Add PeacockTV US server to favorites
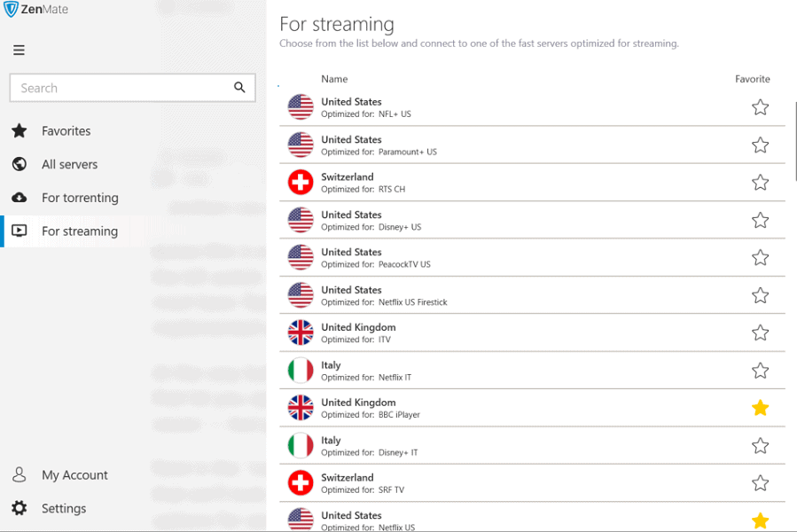 (760, 258)
